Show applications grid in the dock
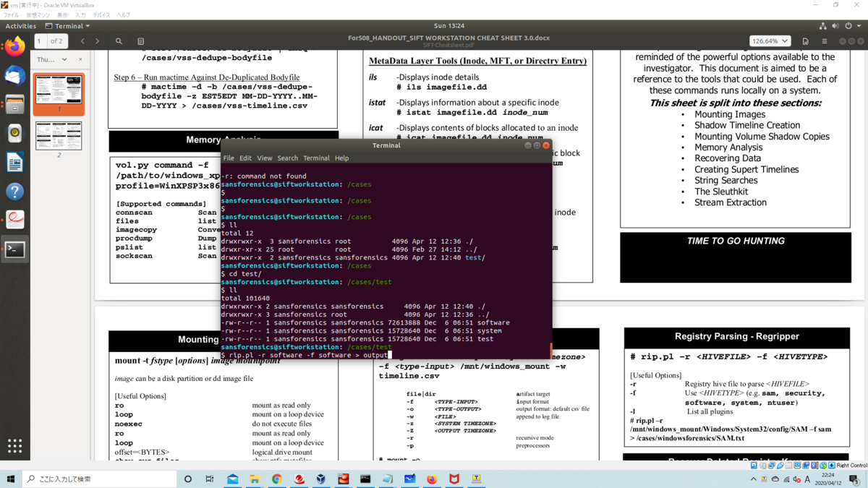 point(14,445)
